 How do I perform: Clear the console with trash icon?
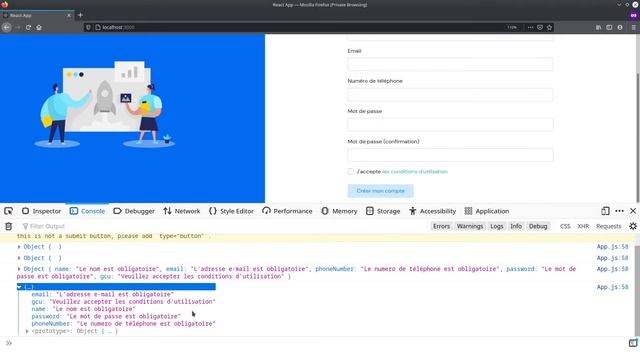(9, 226)
